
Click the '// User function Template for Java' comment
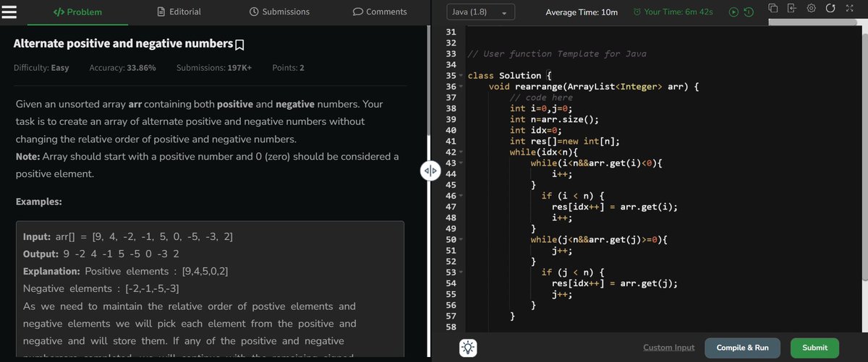point(557,53)
